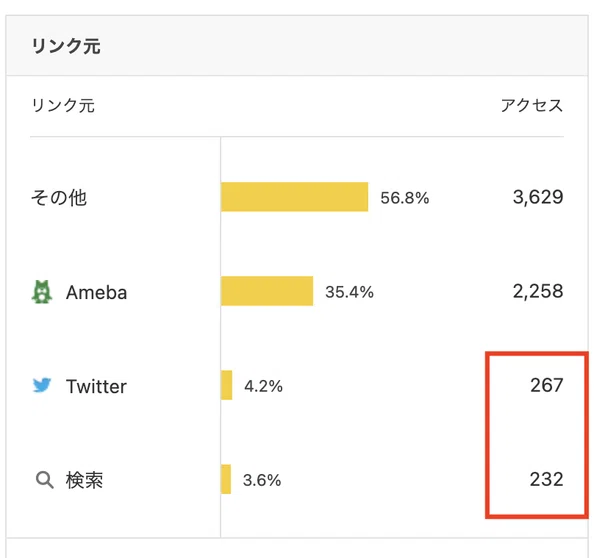Click the 56.8% percentage label

click(x=405, y=198)
